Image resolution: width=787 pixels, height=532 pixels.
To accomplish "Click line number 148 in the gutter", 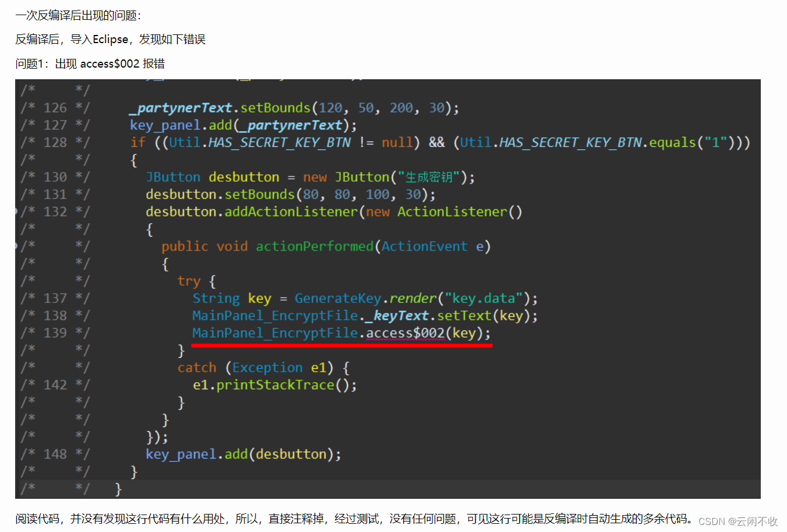I will point(55,454).
